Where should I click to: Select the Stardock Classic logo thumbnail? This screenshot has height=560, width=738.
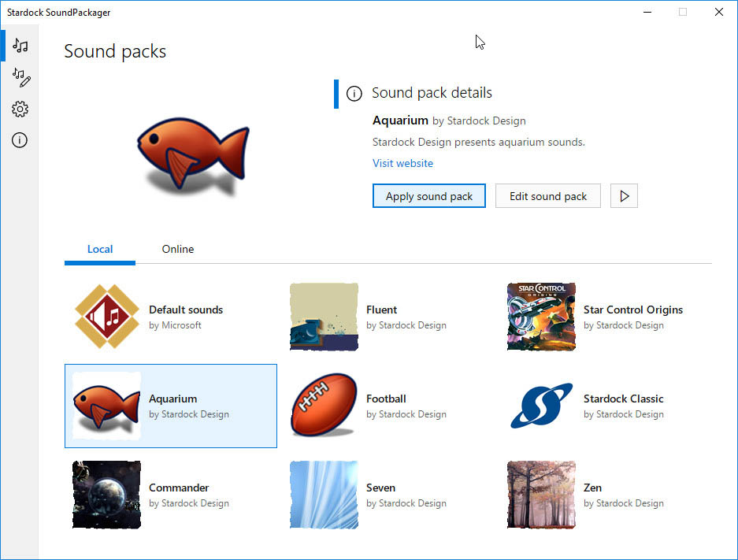[541, 406]
